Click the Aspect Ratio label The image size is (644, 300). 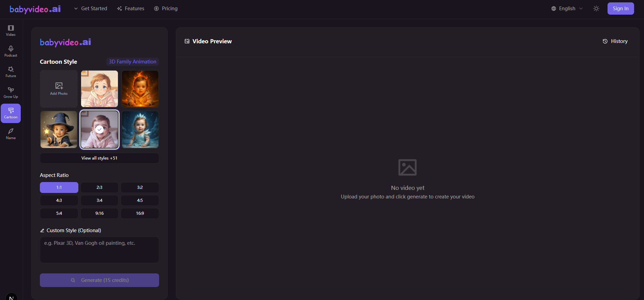tap(54, 175)
